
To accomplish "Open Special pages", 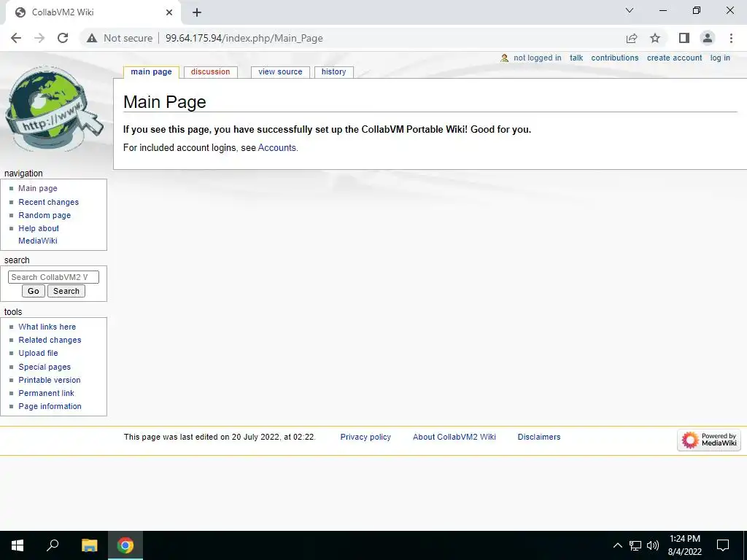I will [44, 367].
